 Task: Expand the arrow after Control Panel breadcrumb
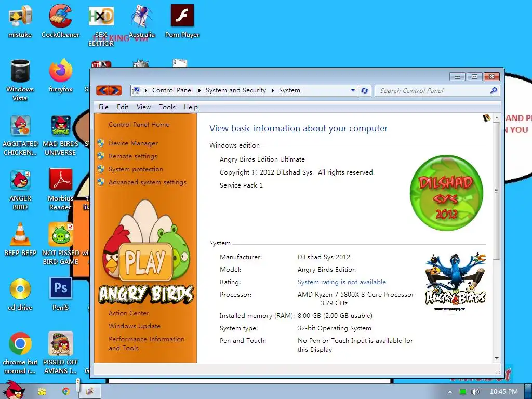[x=199, y=90]
